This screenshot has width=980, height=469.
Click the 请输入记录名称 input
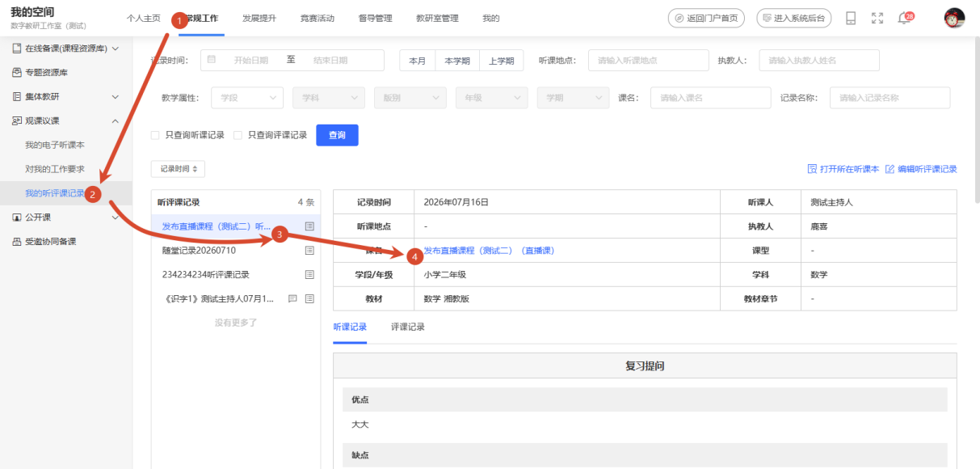[x=890, y=97]
